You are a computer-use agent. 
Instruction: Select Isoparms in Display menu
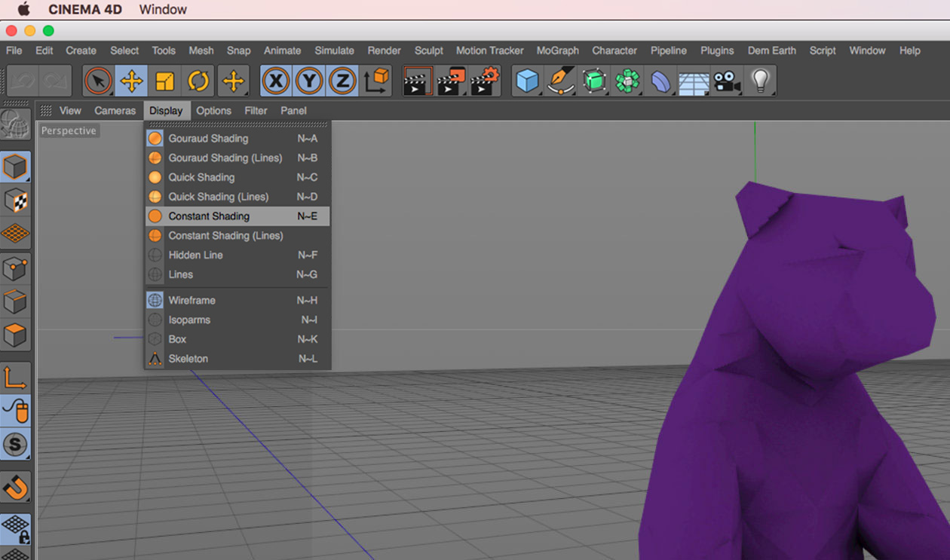pyautogui.click(x=237, y=320)
